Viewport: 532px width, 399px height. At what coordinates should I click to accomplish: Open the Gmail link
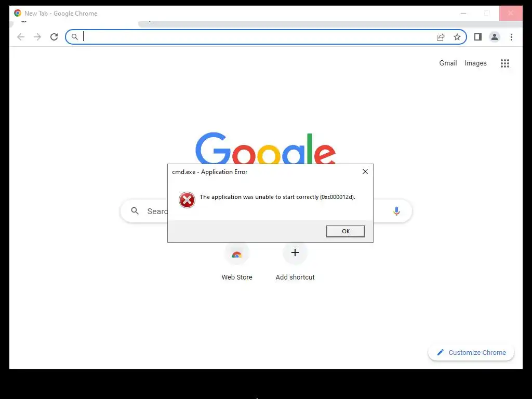click(448, 63)
